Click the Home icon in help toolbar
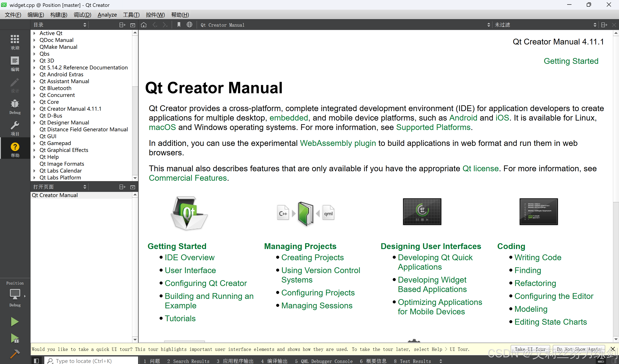The image size is (619, 364). [x=144, y=25]
